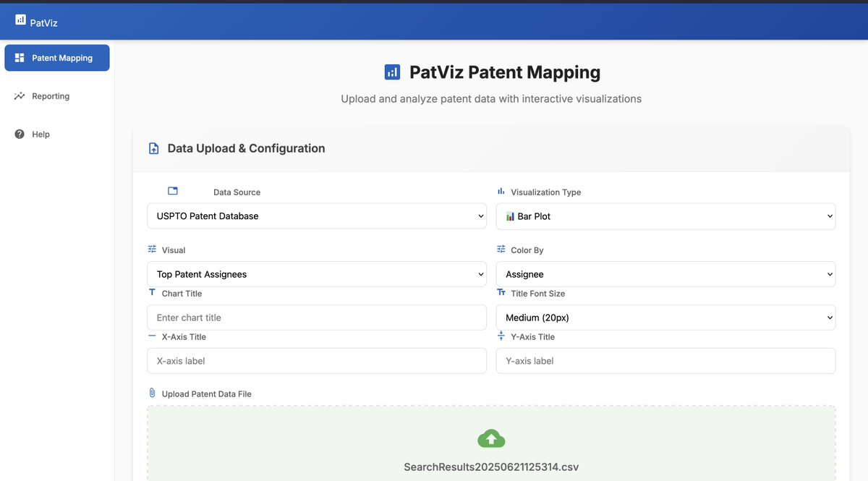Click the Patent Mapping grid icon in sidebar
The image size is (868, 481).
tap(20, 58)
